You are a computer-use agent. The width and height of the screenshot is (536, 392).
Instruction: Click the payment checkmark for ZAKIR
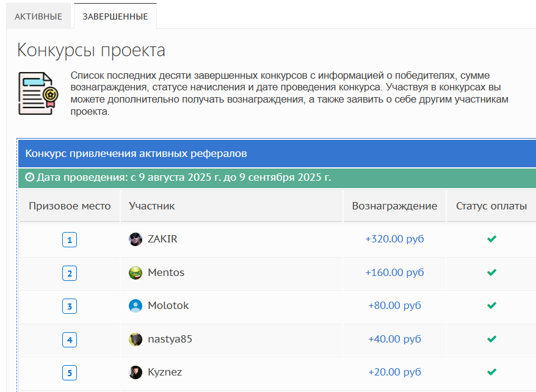(491, 239)
